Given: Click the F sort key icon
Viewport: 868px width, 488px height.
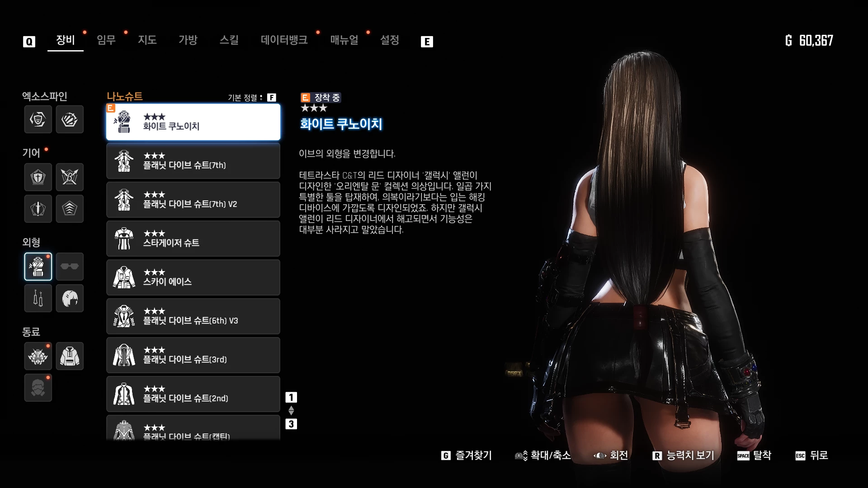Looking at the screenshot, I should click(271, 98).
